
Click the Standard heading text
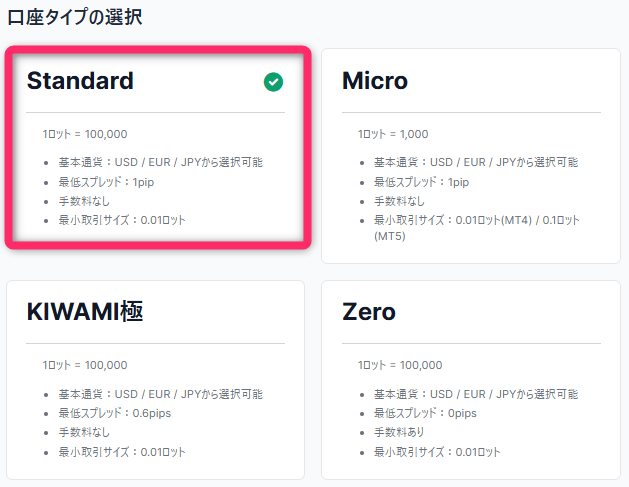(80, 81)
